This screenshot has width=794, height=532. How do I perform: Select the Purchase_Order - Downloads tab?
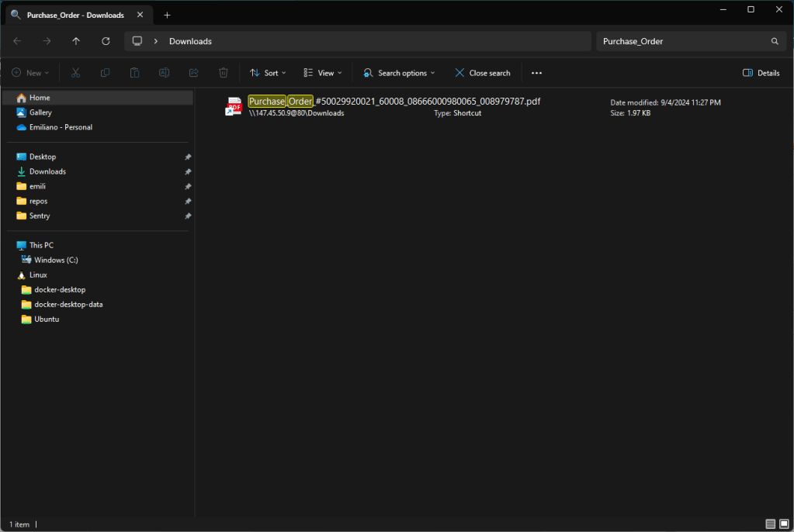point(75,15)
